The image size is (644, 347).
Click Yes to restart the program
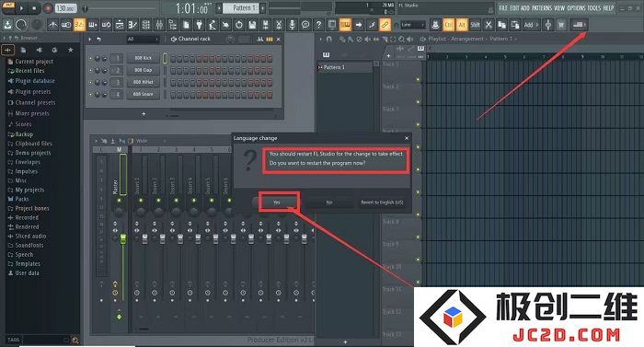pyautogui.click(x=277, y=202)
